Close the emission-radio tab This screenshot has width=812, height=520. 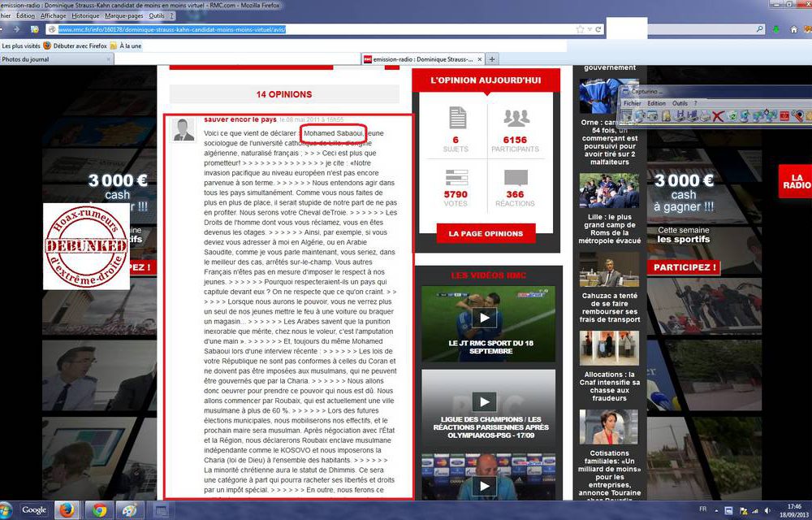tap(480, 59)
